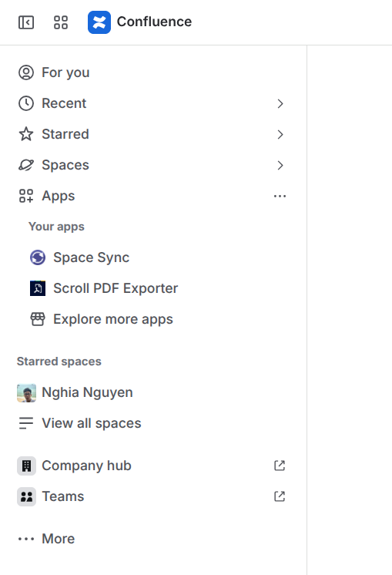Open the Company hub link
Viewport: 392px width, 575px height.
[x=153, y=466]
